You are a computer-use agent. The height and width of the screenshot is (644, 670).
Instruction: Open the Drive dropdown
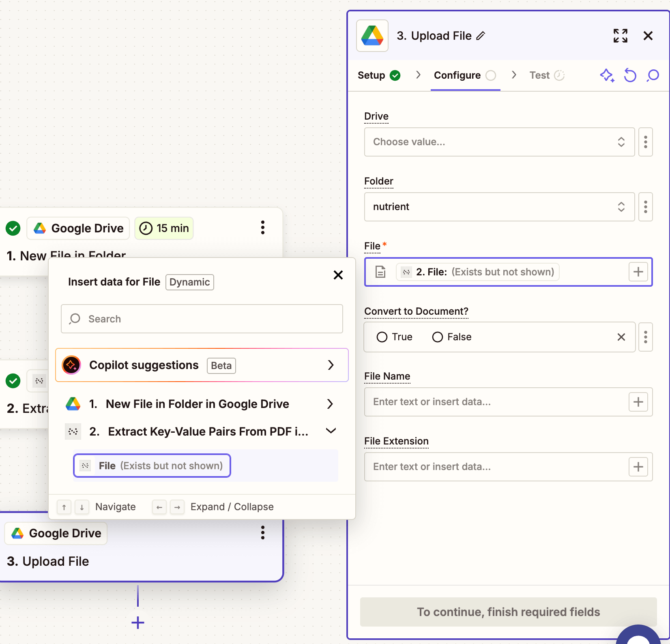499,142
